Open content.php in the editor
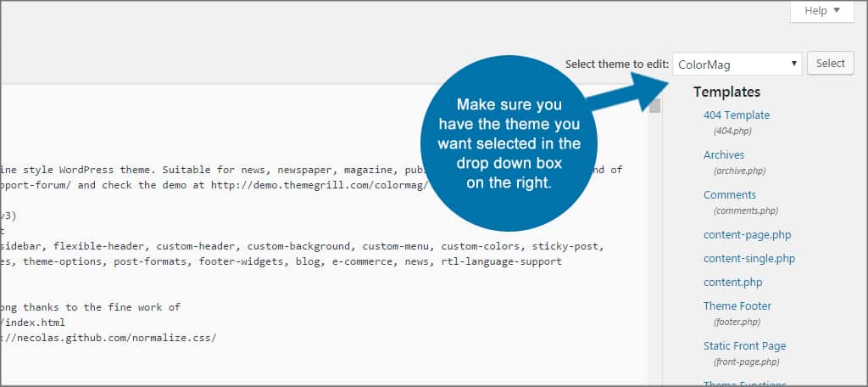Viewport: 868px width, 387px height. pyautogui.click(x=732, y=282)
